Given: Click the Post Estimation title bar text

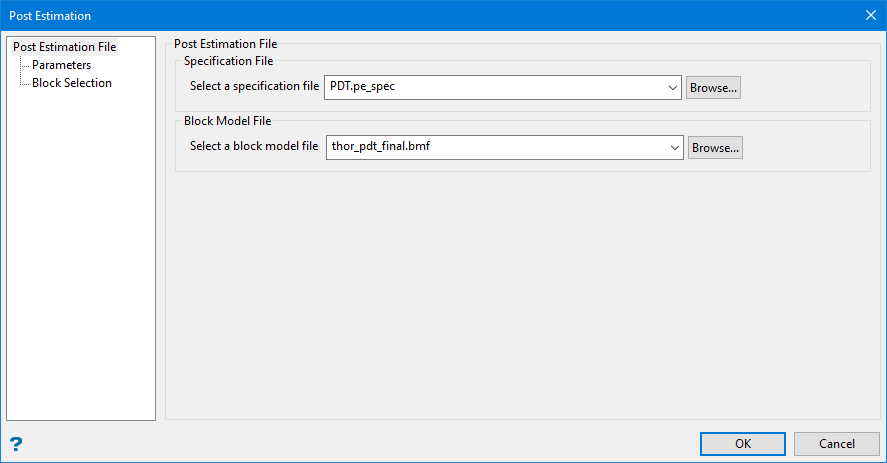Looking at the screenshot, I should pos(51,16).
